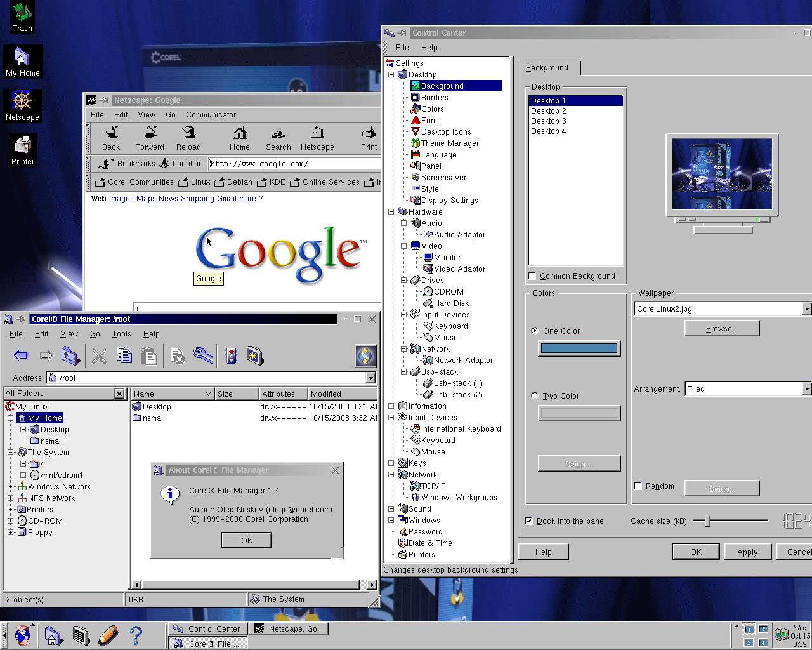Collapse the Hardware tree branch
Viewport: 812px width, 650px height.
pos(392,211)
